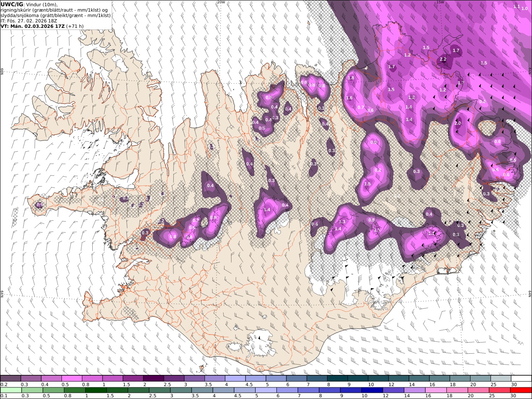Viewport: 532px width, 399px height.
Task: Click the 25–30 light gray snow swatch
Action: [x=500, y=379]
